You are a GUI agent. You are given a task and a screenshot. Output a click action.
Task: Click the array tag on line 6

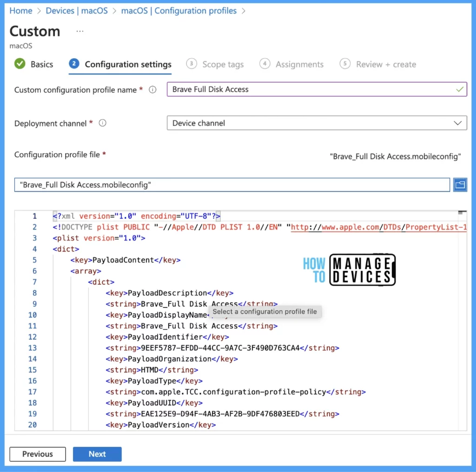[x=86, y=271]
